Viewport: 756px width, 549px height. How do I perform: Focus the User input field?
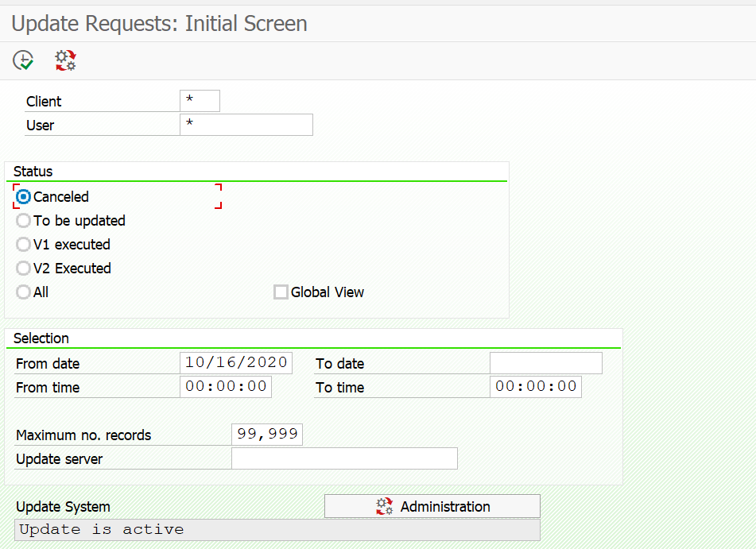click(246, 125)
